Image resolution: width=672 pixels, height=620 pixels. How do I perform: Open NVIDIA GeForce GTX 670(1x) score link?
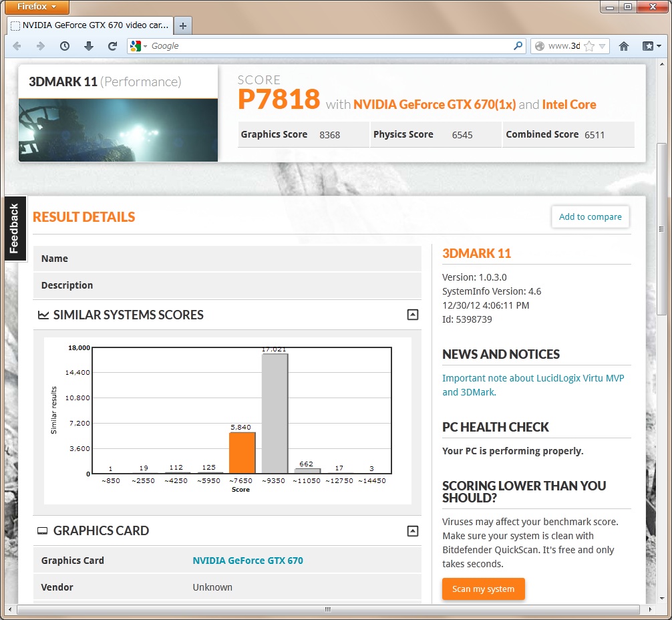tap(435, 105)
